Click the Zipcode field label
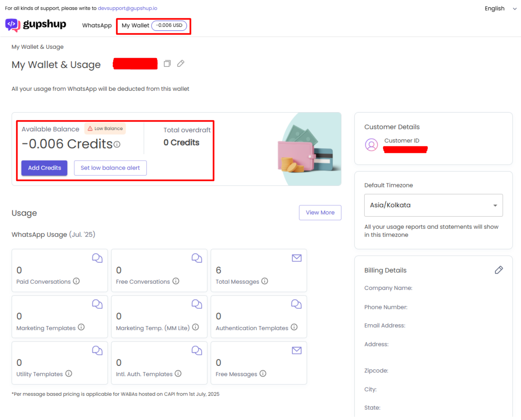 tap(376, 370)
